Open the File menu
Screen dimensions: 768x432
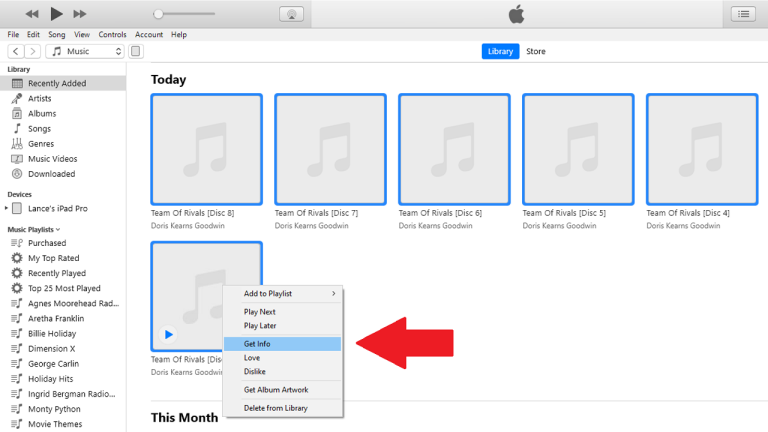point(13,34)
